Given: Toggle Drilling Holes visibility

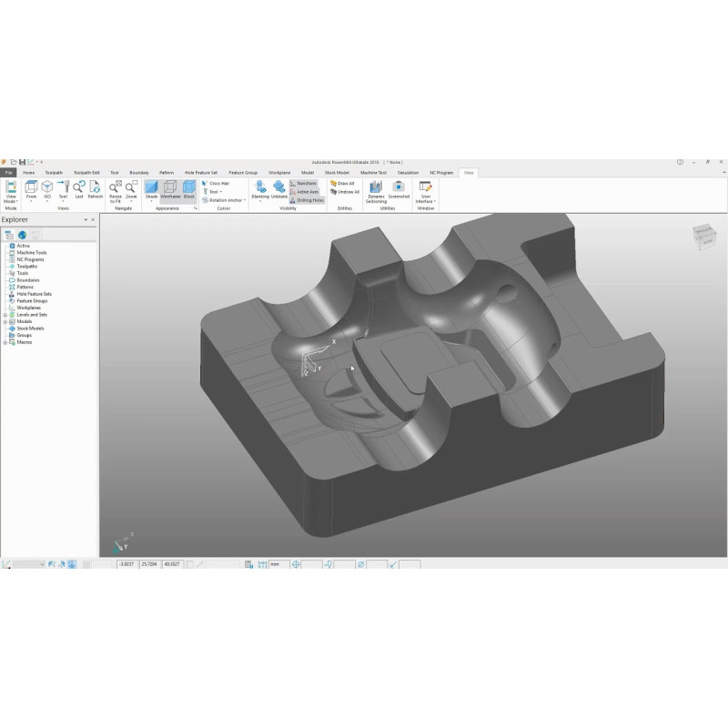Looking at the screenshot, I should click(309, 200).
